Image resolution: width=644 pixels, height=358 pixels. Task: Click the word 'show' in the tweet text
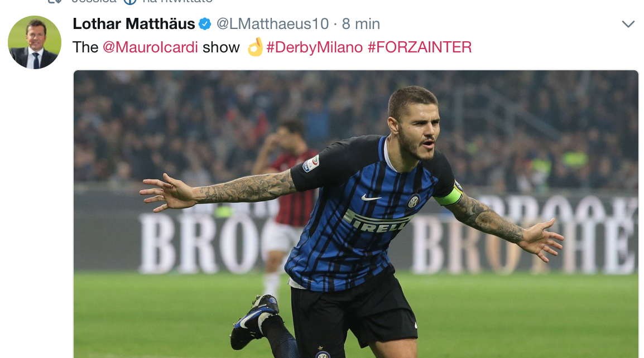tap(221, 47)
